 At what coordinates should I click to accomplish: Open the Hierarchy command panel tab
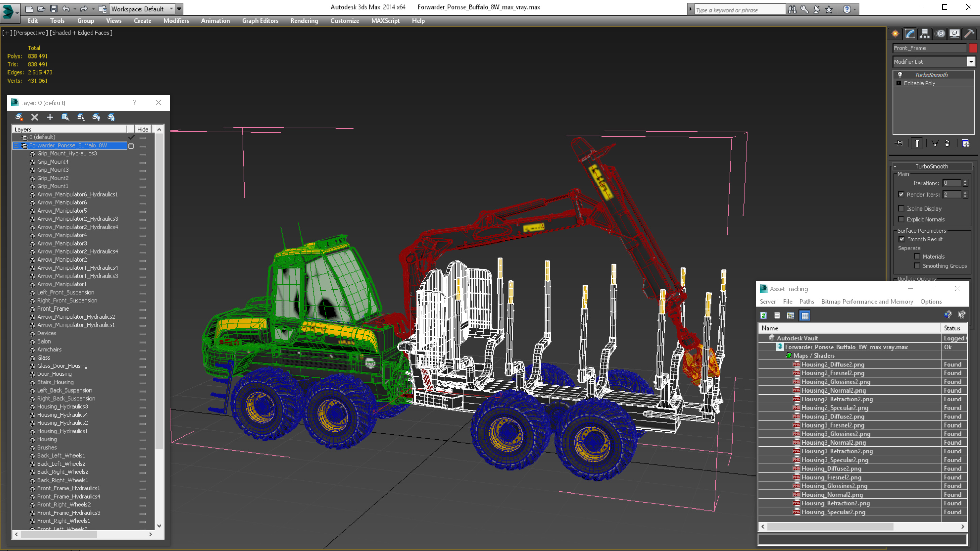pos(925,33)
